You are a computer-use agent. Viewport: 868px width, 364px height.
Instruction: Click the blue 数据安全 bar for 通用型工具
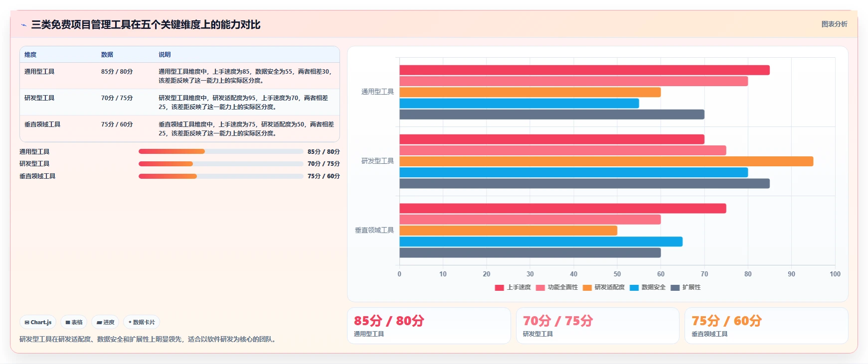click(519, 103)
